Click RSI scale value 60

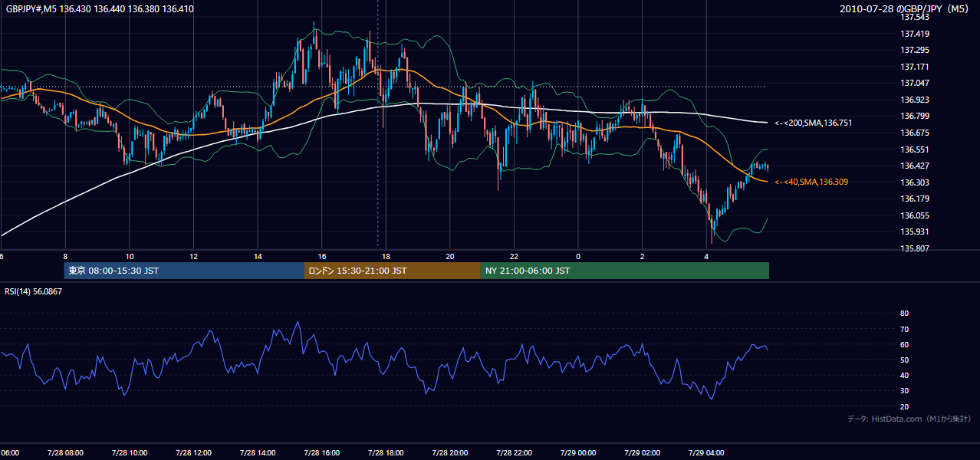click(905, 344)
